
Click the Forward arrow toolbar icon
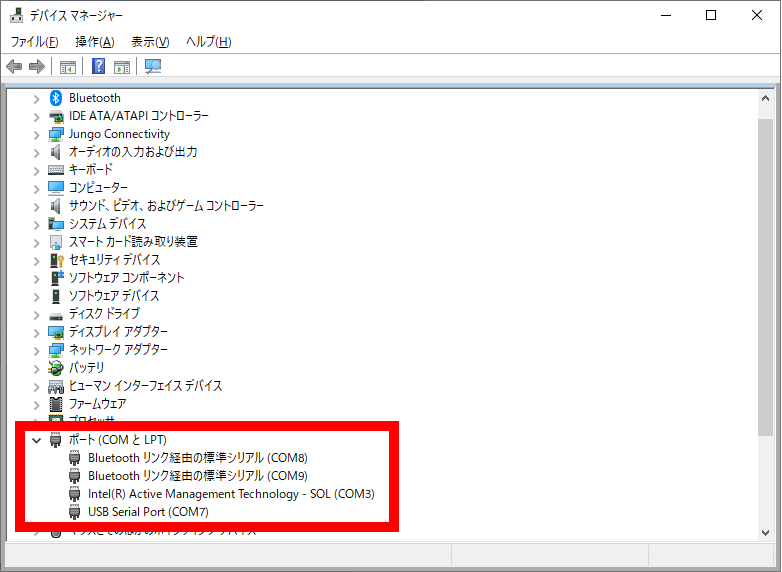(37, 67)
